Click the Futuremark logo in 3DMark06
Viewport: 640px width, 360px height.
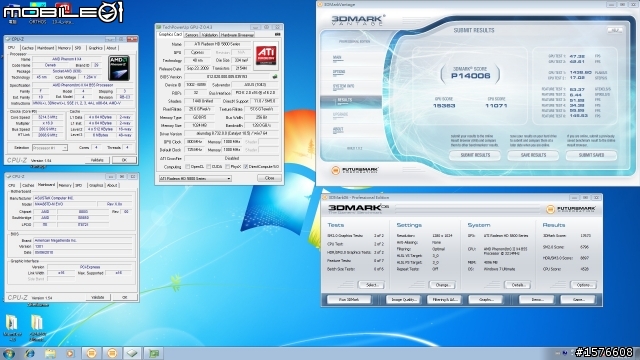pyautogui.click(x=571, y=209)
